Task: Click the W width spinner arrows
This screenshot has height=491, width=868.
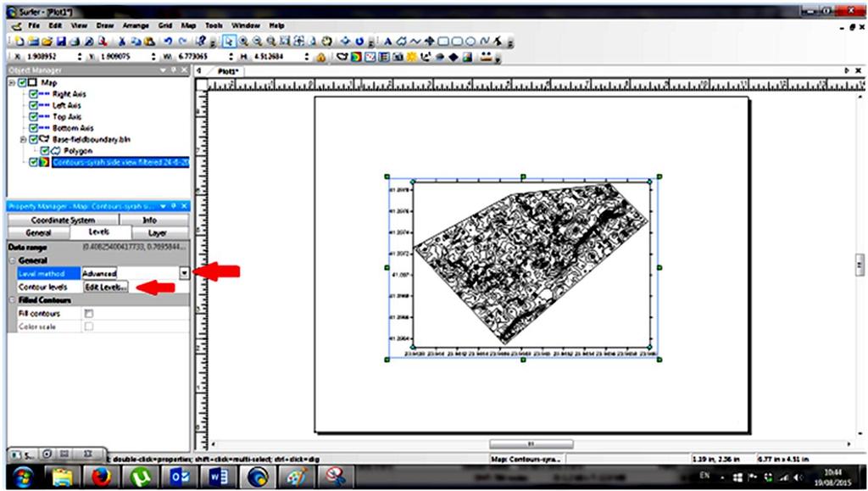Action: point(229,57)
